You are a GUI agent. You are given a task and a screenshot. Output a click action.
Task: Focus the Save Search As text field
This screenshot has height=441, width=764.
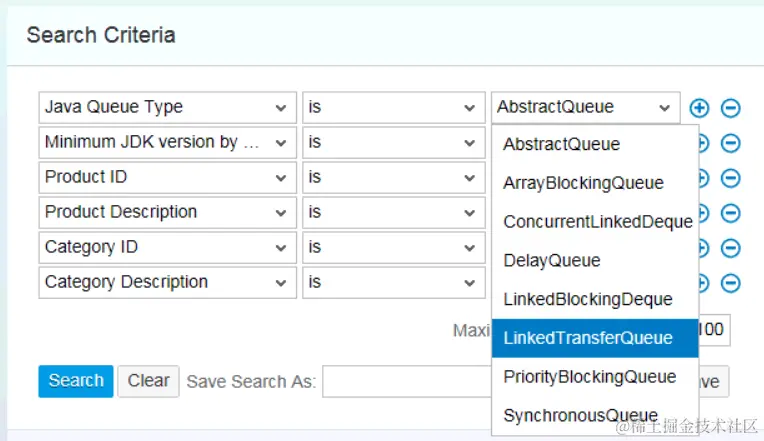click(405, 381)
